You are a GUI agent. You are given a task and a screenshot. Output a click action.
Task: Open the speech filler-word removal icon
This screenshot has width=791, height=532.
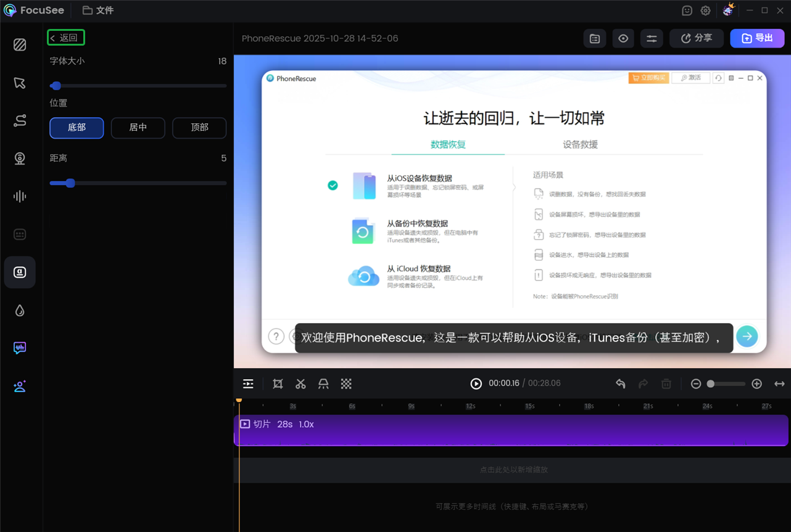pyautogui.click(x=20, y=348)
